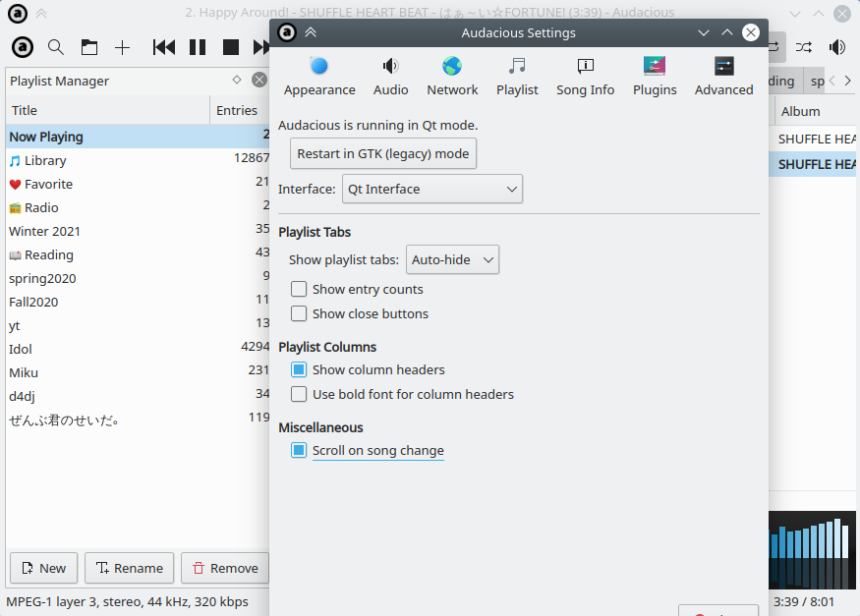Click the main window keep-above icon
860x616 pixels.
point(41,13)
